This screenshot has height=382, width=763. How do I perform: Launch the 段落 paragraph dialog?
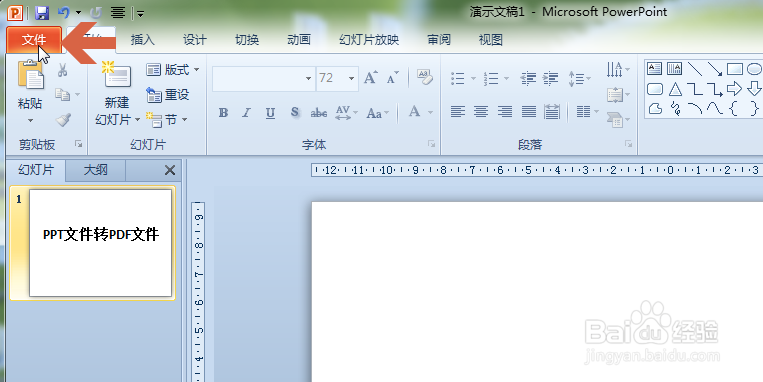pyautogui.click(x=629, y=144)
